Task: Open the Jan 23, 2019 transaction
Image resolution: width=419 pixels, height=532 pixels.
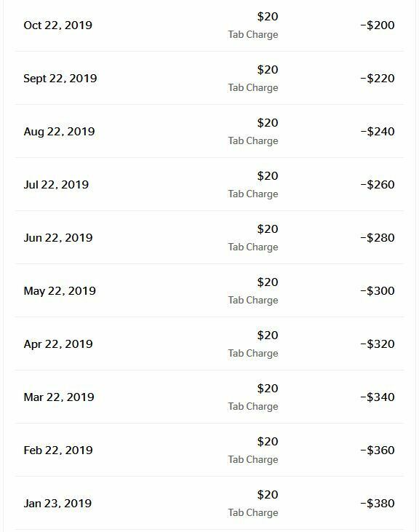Action: pyautogui.click(x=209, y=503)
